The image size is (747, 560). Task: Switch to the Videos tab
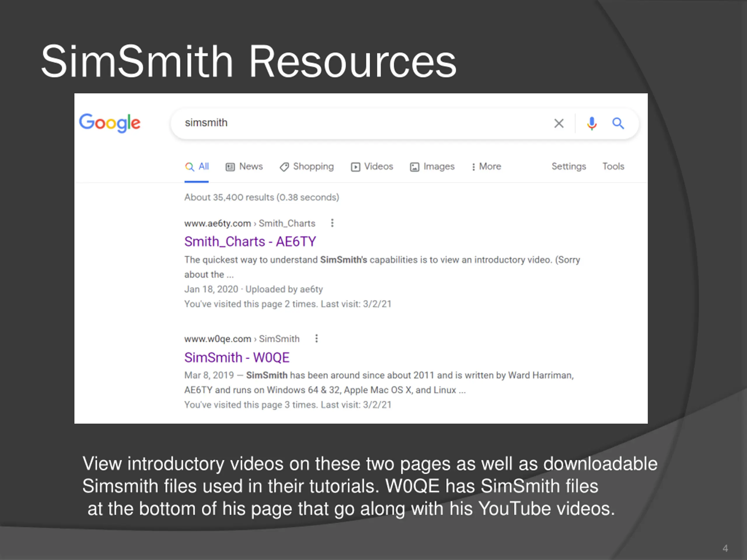(x=372, y=167)
